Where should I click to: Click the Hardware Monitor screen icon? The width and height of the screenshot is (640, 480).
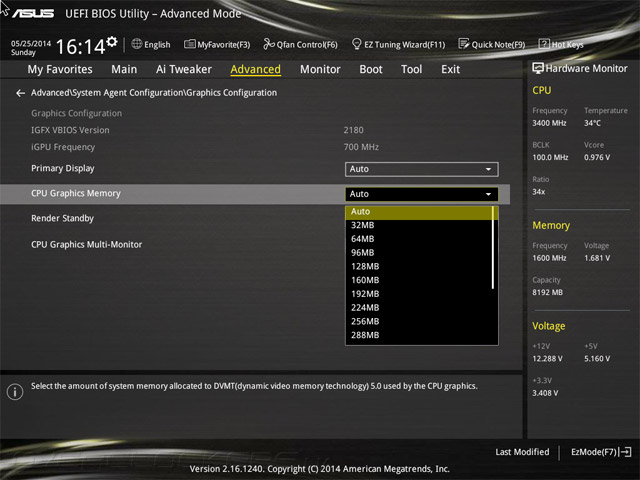(x=538, y=68)
